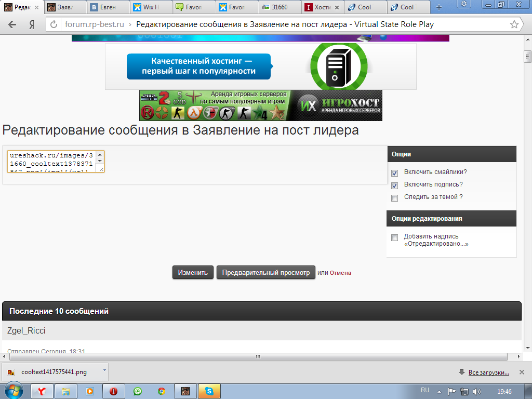532x399 pixels.
Task: Open the Windows Start menu
Action: coord(13,391)
